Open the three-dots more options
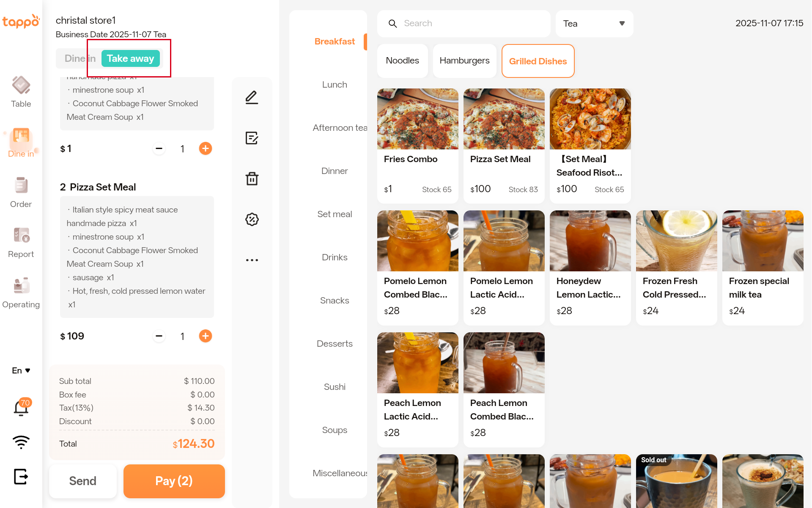The height and width of the screenshot is (508, 812). tap(252, 260)
